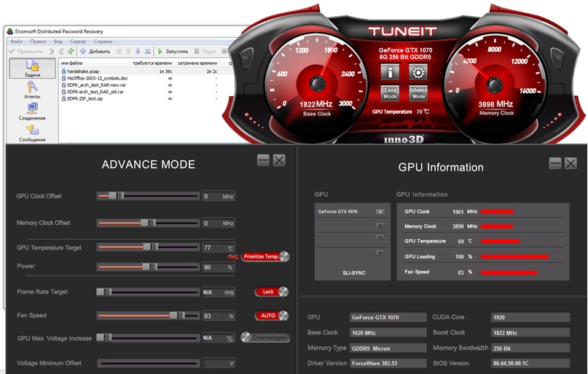The width and height of the screenshot is (588, 374).
Task: Toggle the Fan Speed AUTO switch
Action: (272, 316)
